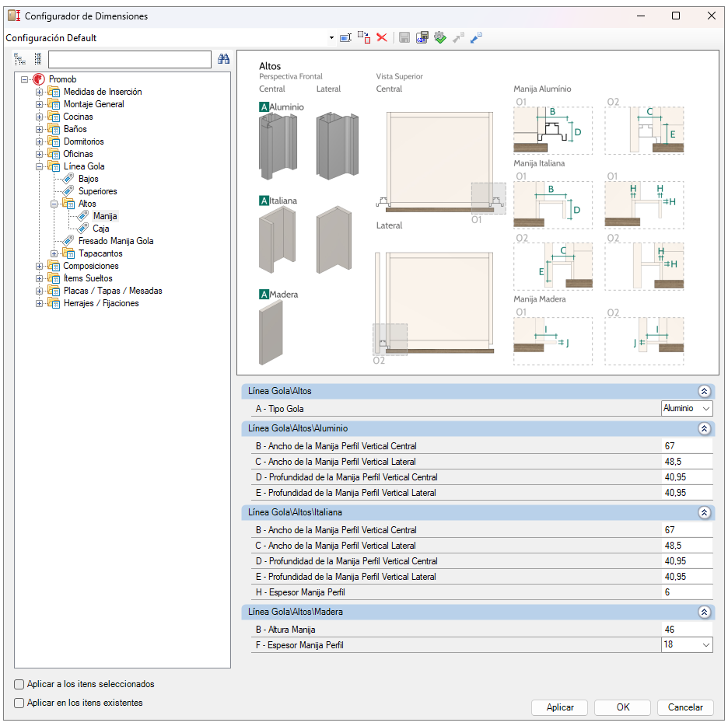Click the tree search text field

pyautogui.click(x=129, y=60)
